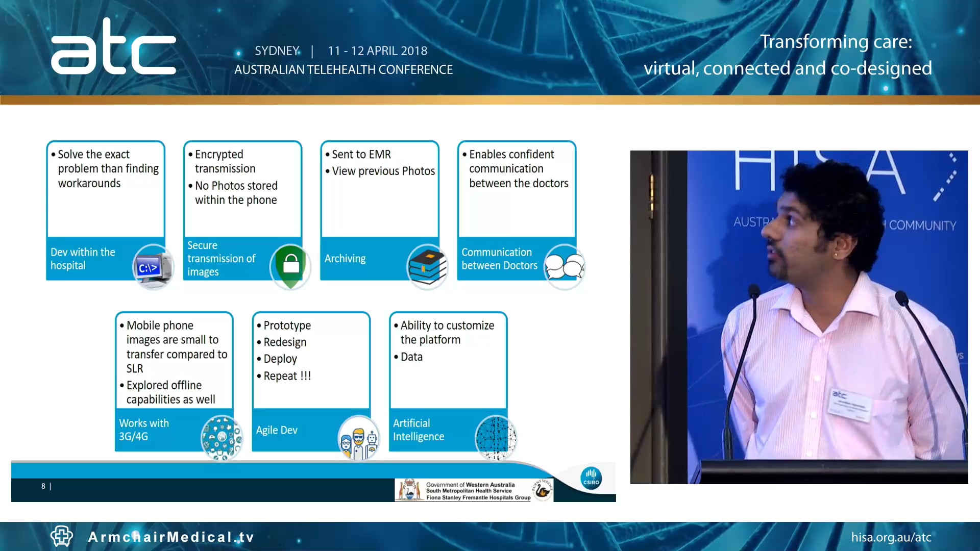Click the speech bubbles communication icon
This screenshot has height=551, width=980.
click(x=564, y=266)
